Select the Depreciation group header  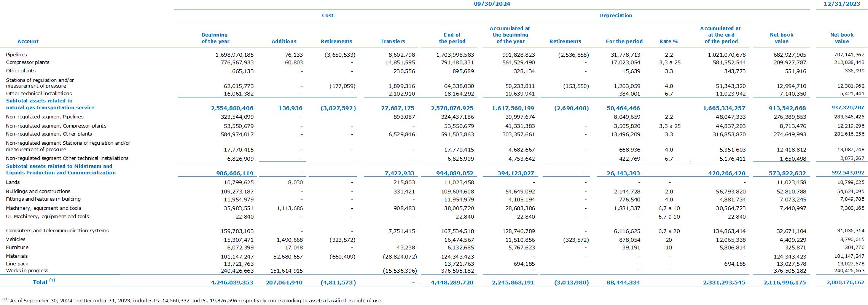click(x=615, y=16)
